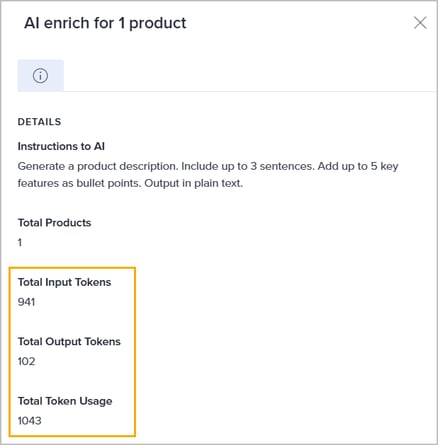
Task: Click the 'Instructions to AI' label
Action: pos(61,146)
